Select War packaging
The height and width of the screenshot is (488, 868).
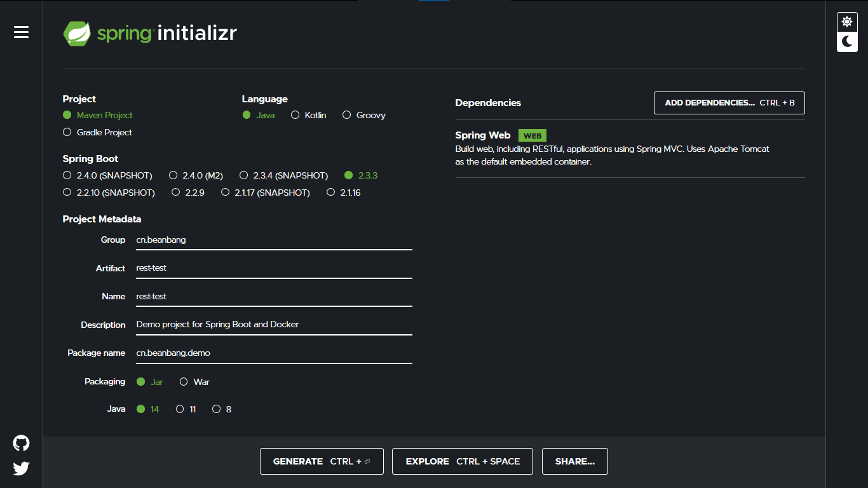click(194, 382)
